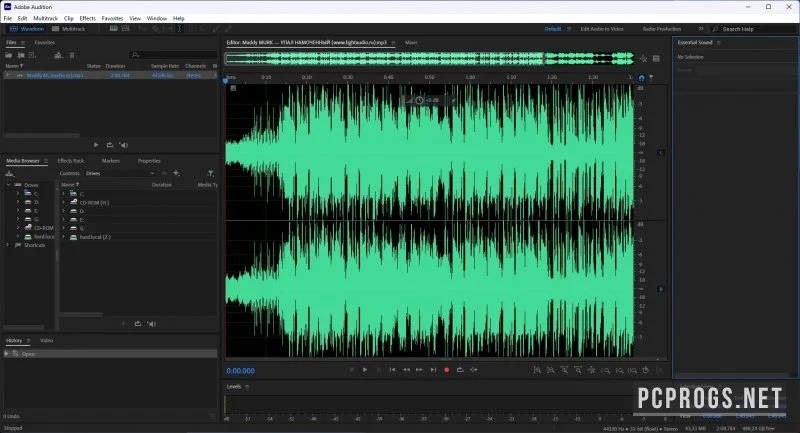Image resolution: width=800 pixels, height=433 pixels.
Task: Toggle loop playback in Files panel
Action: (x=110, y=145)
